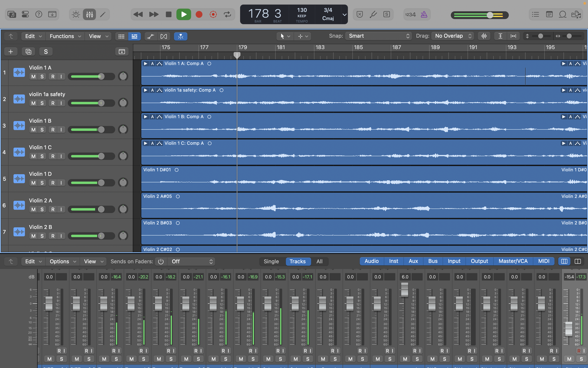Open the Loop Browser icon

coord(562,14)
